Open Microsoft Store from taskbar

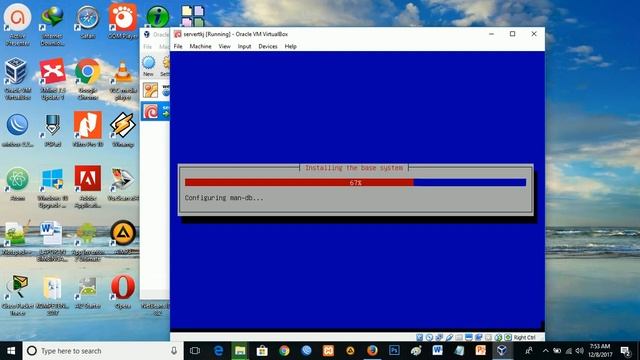click(262, 351)
